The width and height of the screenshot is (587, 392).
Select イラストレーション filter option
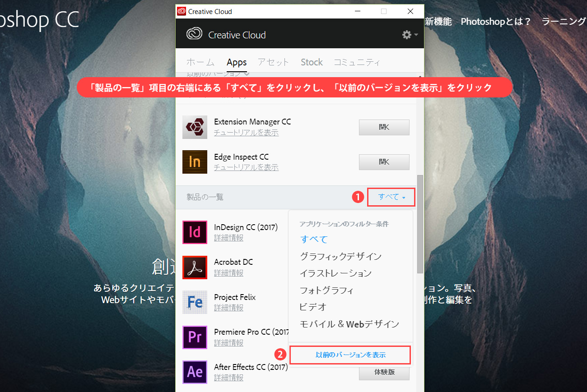[335, 273]
